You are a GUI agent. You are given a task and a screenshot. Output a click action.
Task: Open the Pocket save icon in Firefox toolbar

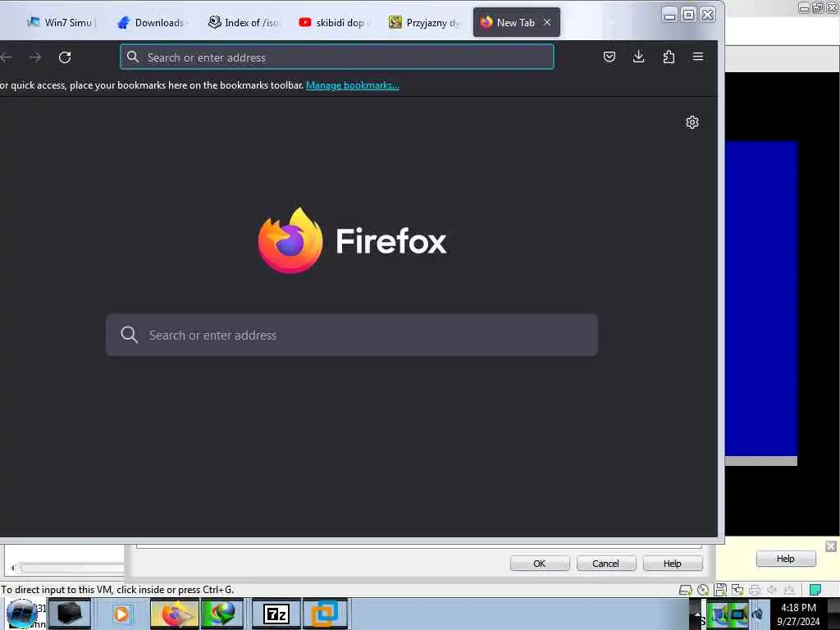tap(609, 57)
